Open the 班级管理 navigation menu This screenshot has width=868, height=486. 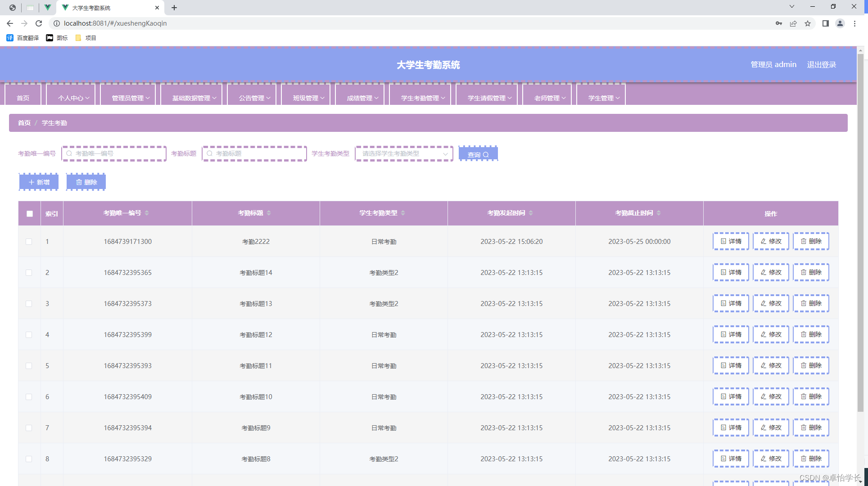pos(308,98)
